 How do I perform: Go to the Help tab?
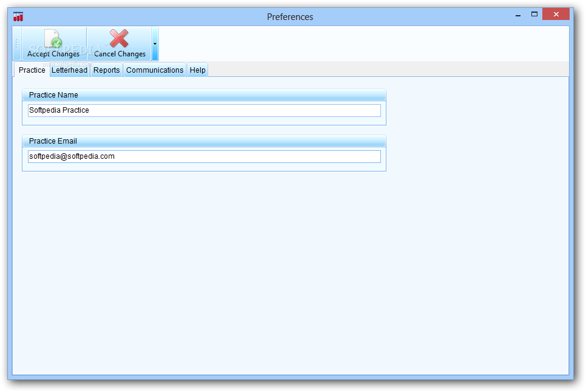tap(197, 70)
